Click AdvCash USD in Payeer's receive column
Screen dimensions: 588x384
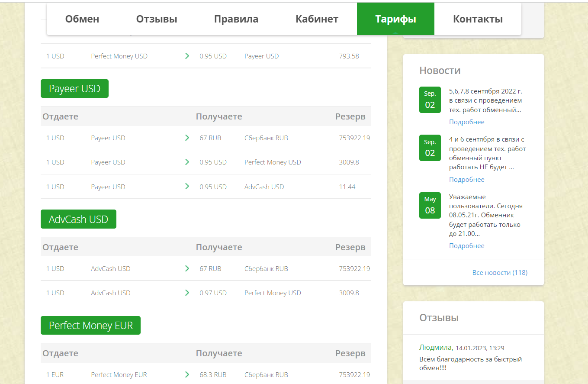click(x=264, y=187)
